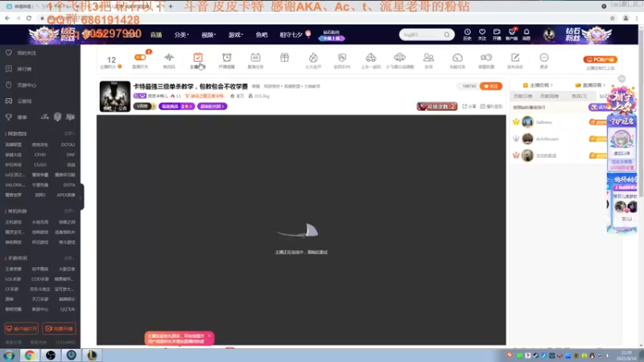Open the 关注 heart icon in header

(x=482, y=32)
